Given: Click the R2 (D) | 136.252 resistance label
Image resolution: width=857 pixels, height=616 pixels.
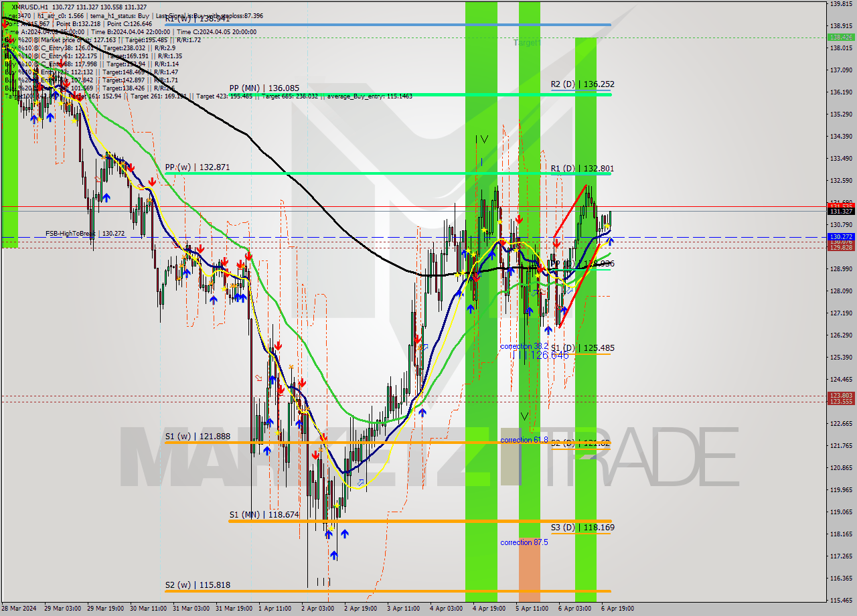Looking at the screenshot, I should click(x=582, y=84).
